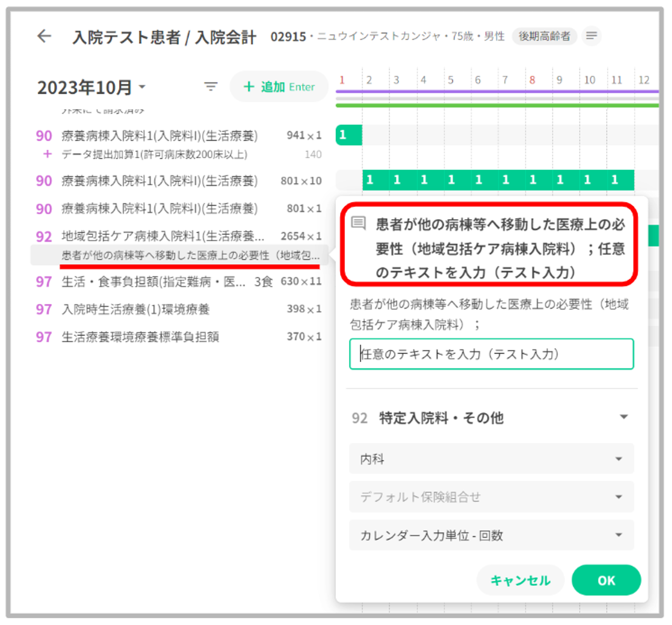Open the カレンダー入力単位 - 回数 dropdown
Image resolution: width=672 pixels, height=625 pixels.
(491, 535)
